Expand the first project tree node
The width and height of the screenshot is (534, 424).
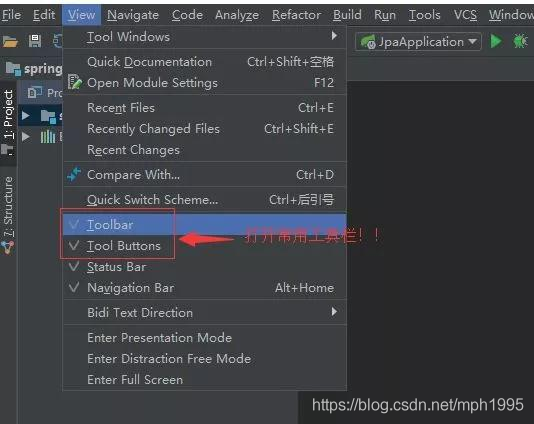(x=26, y=115)
